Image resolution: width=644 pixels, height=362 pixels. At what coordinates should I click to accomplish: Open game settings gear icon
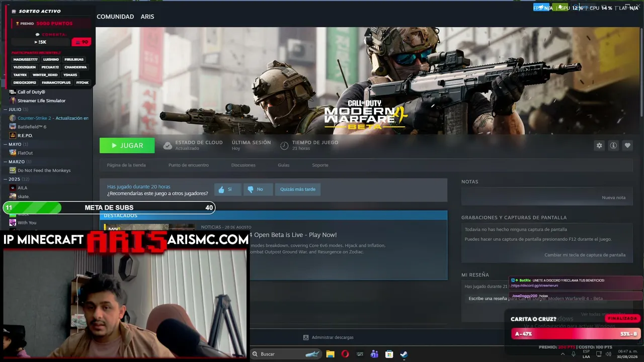click(x=599, y=145)
